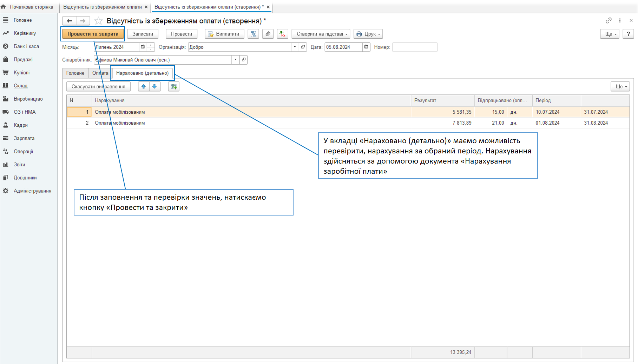Viewport: 638px width, 364px height.
Task: Click result cell 5 581,35
Action: point(442,112)
